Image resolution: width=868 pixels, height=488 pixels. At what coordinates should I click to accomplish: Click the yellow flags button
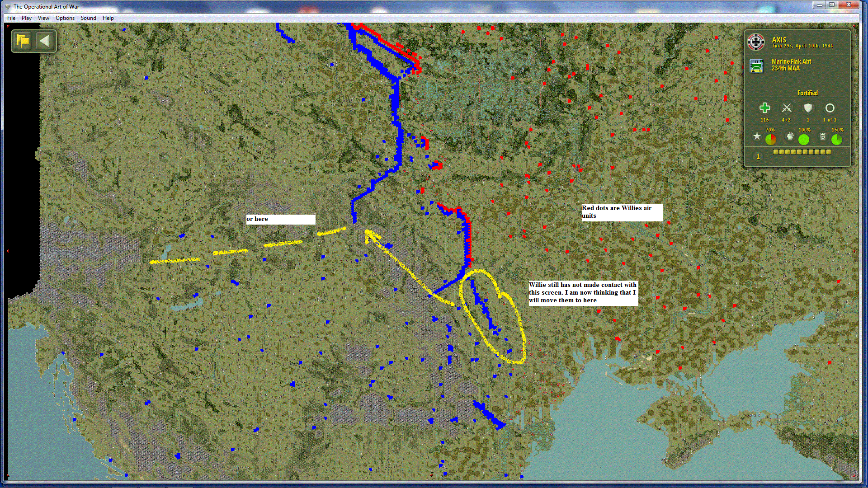click(x=23, y=41)
